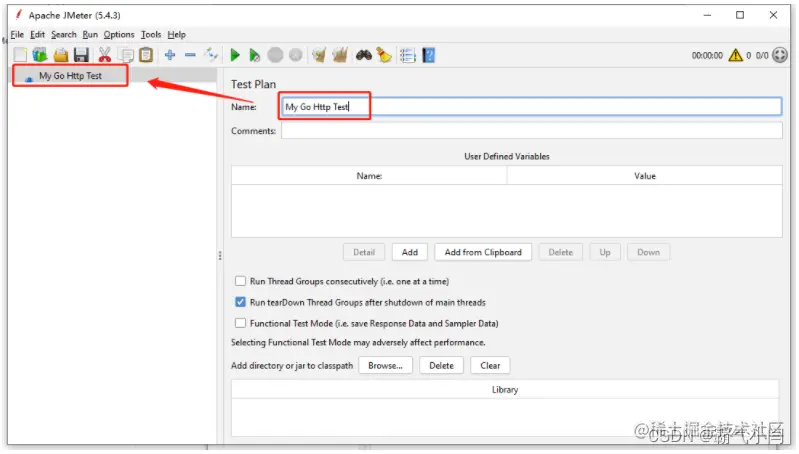The width and height of the screenshot is (799, 454).
Task: Click the warning triangle log indicator
Action: click(735, 55)
